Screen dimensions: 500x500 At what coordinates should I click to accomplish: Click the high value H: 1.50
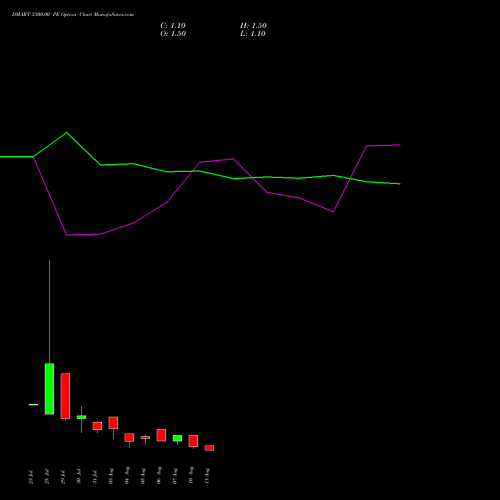[x=253, y=26]
